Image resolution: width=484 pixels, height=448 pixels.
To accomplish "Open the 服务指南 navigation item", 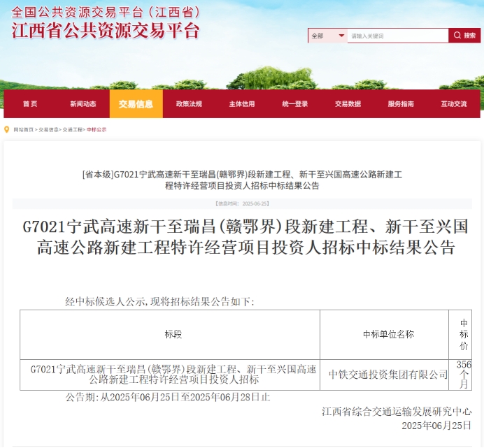I will tap(401, 104).
